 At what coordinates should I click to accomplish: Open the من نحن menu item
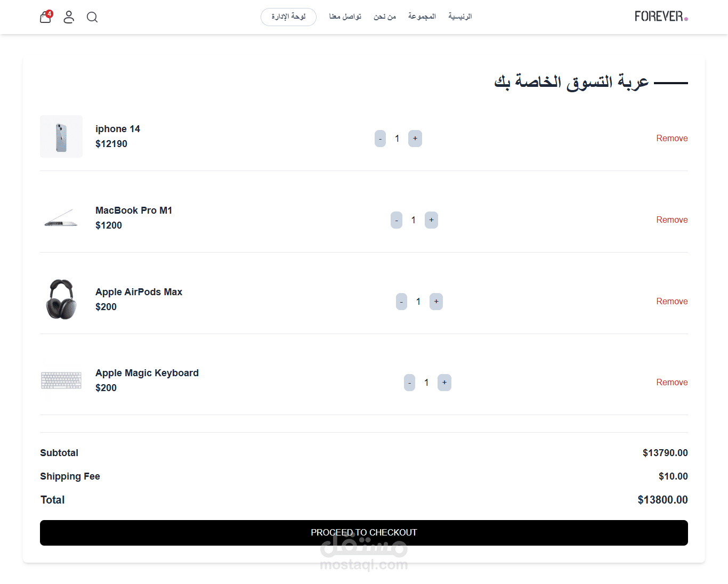click(385, 17)
